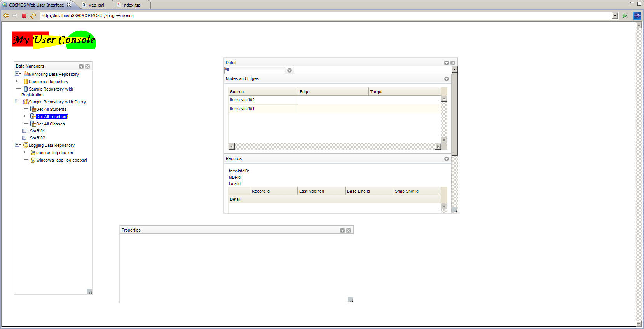The height and width of the screenshot is (329, 644).
Task: Switch to the web.xml tab
Action: [x=96, y=5]
